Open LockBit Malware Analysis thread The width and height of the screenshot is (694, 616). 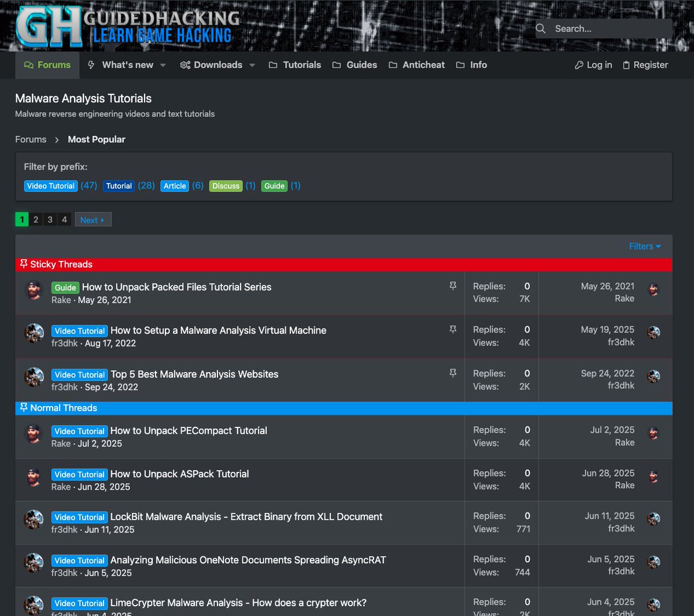[x=246, y=517]
